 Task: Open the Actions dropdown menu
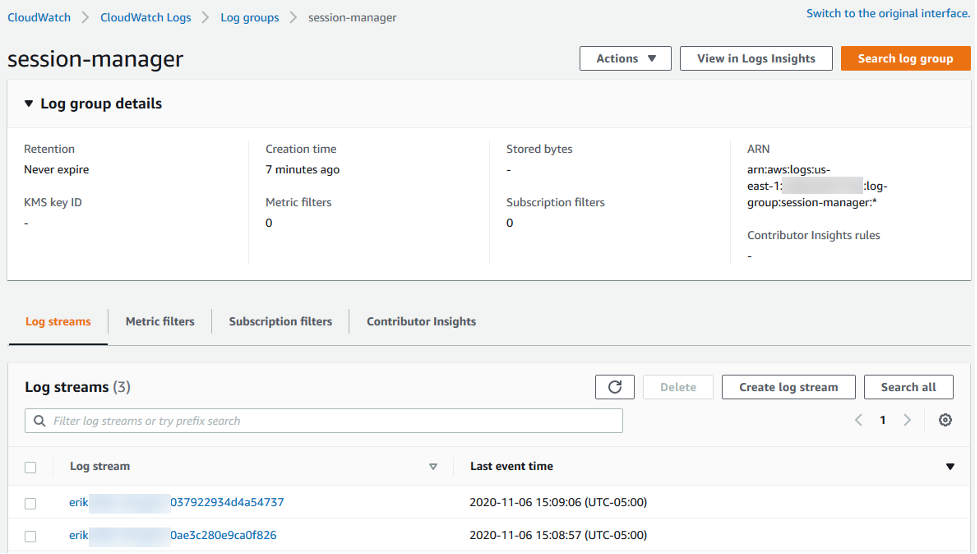pyautogui.click(x=625, y=59)
